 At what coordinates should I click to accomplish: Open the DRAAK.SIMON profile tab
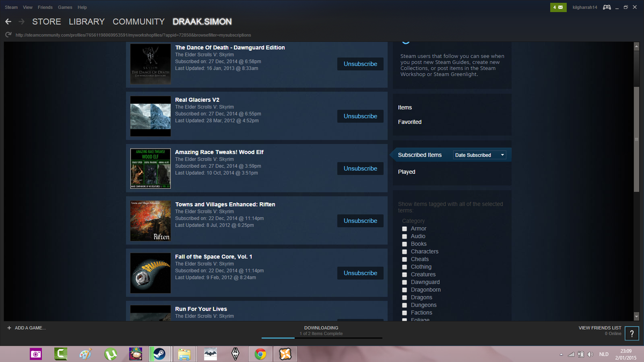click(x=202, y=22)
